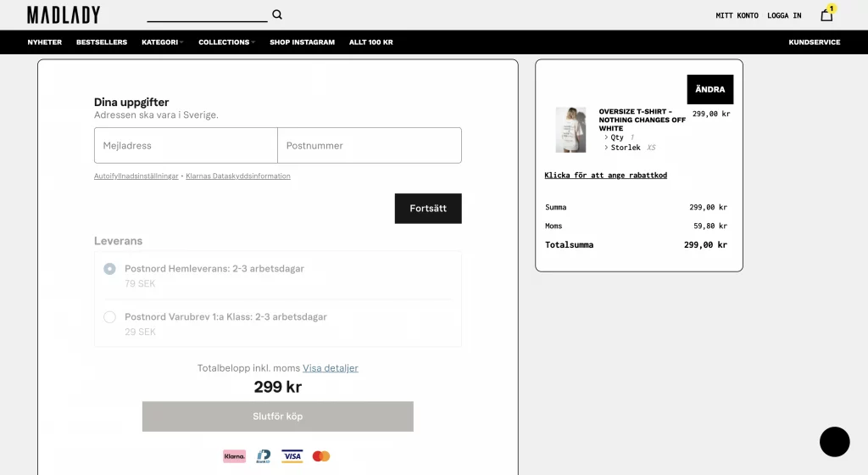Click the Visa card logo
The width and height of the screenshot is (868, 475).
tap(292, 456)
